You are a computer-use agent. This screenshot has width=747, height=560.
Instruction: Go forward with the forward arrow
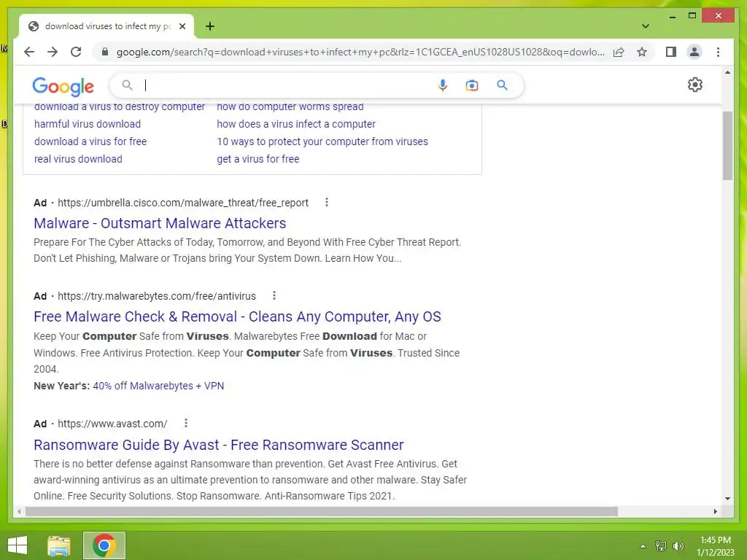(53, 52)
